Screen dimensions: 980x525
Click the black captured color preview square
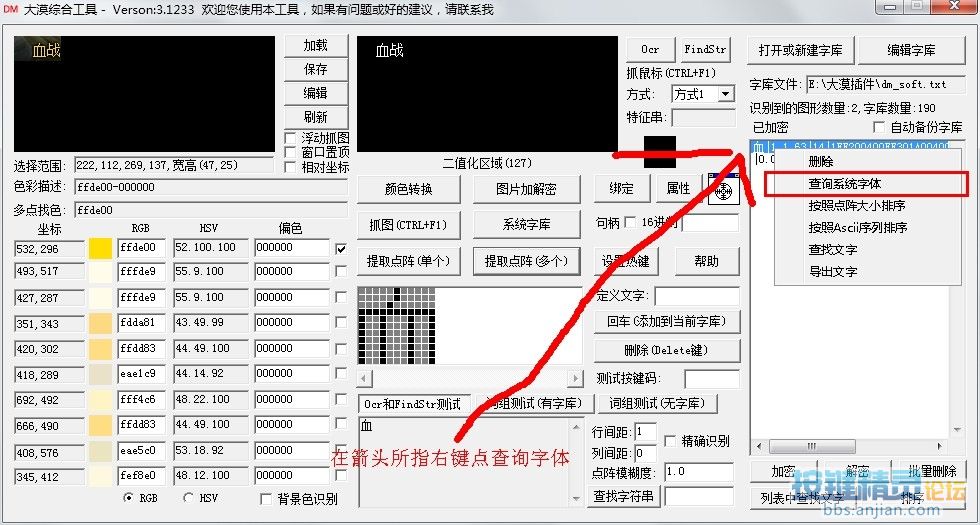tap(659, 152)
